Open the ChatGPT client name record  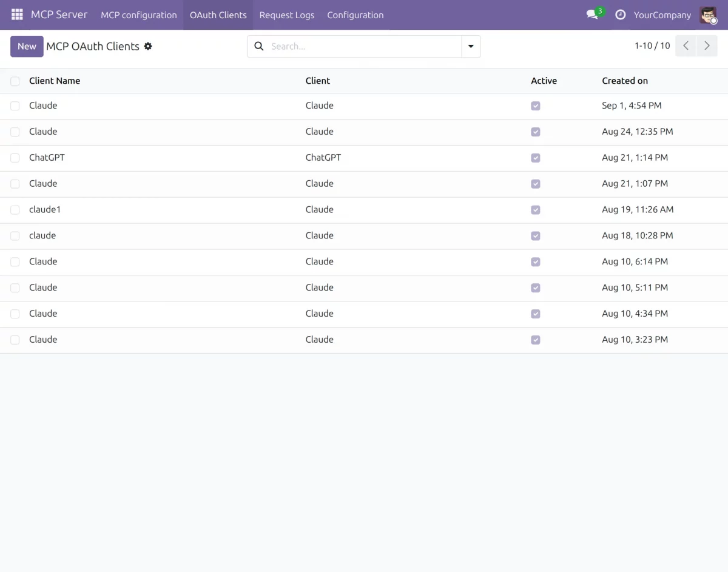coord(47,158)
